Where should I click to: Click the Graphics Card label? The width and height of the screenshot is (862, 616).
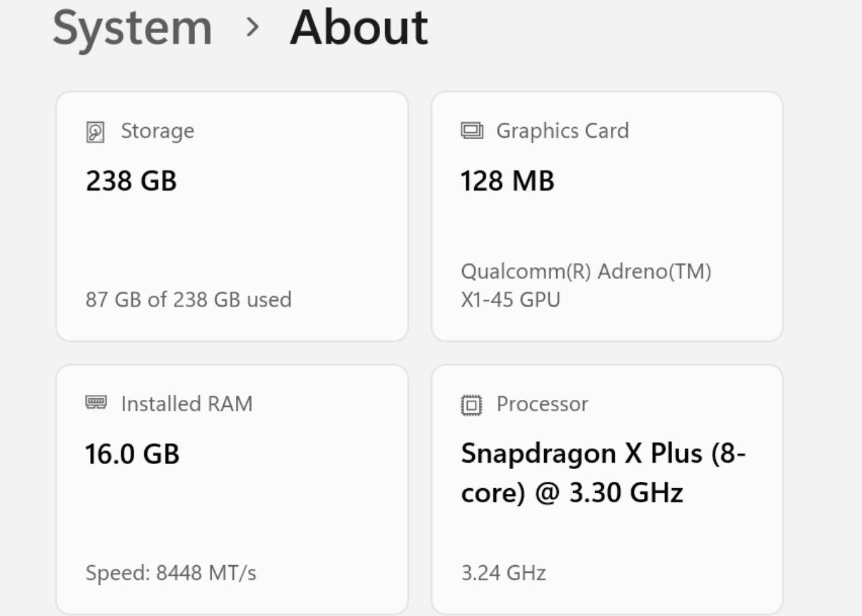click(563, 131)
